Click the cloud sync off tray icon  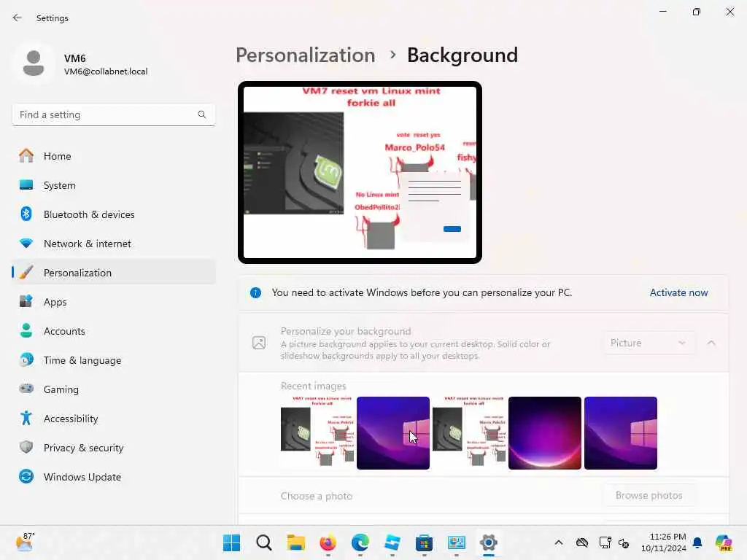point(581,542)
